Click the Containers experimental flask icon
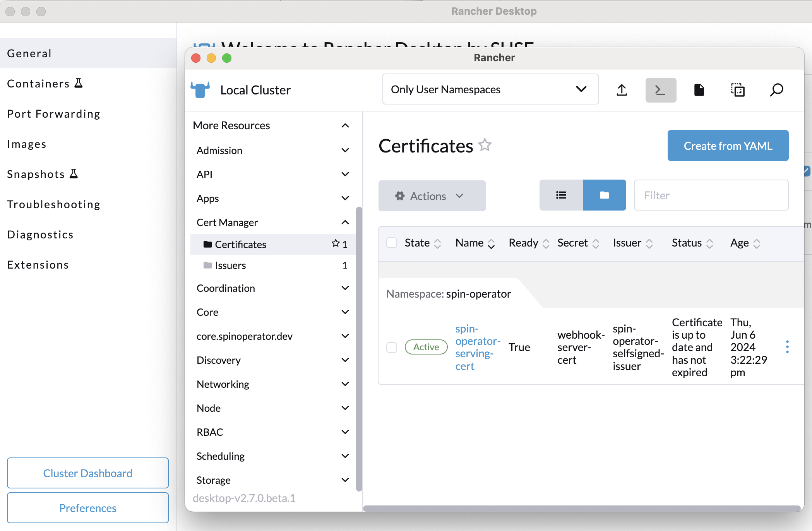The width and height of the screenshot is (812, 531). pyautogui.click(x=79, y=83)
